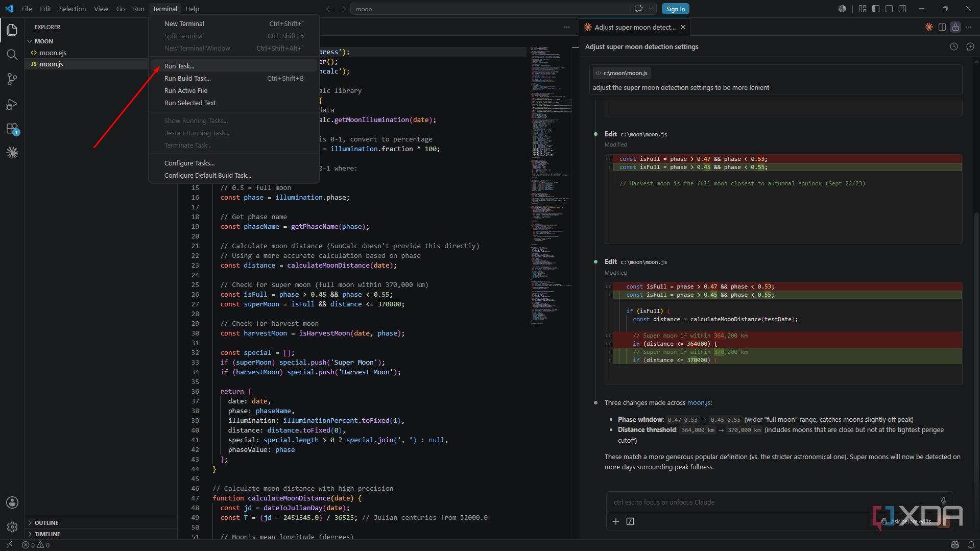This screenshot has height=551, width=980.
Task: Toggle the lock group icon
Action: pyautogui.click(x=955, y=27)
